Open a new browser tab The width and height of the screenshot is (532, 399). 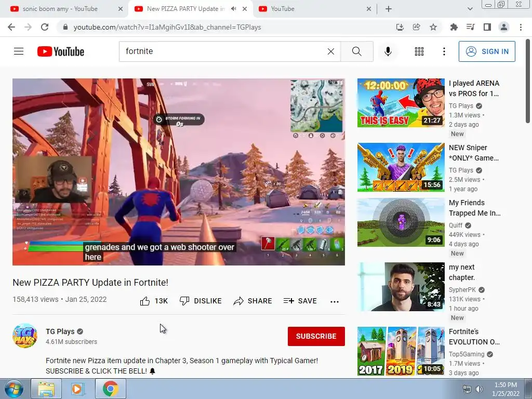click(389, 9)
